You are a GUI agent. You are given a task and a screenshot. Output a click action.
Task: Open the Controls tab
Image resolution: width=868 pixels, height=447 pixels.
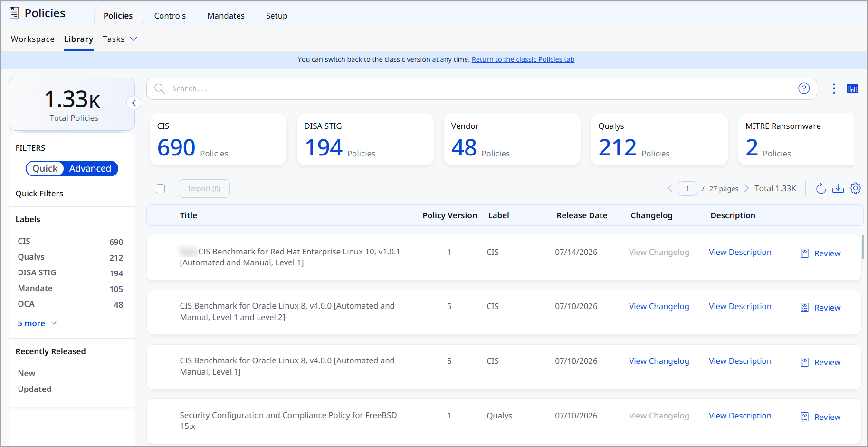coord(170,16)
